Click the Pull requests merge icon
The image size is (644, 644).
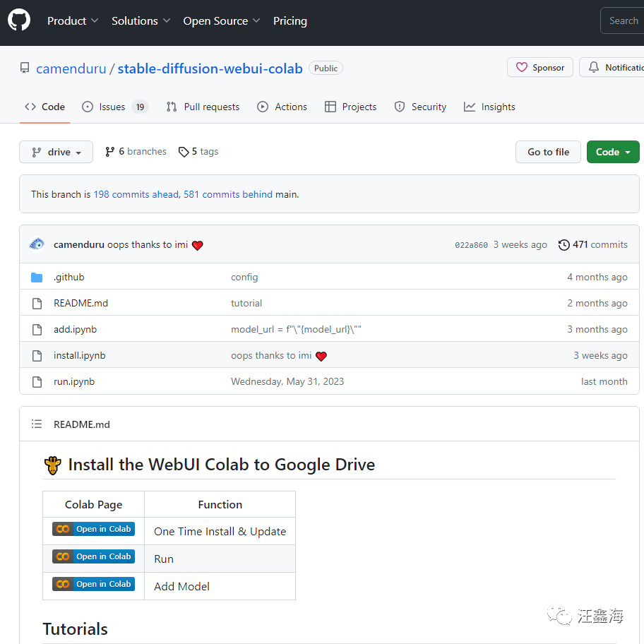pos(172,107)
